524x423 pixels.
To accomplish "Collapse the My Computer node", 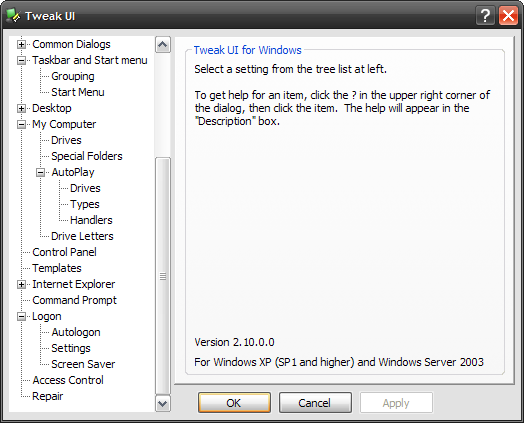I will [x=21, y=125].
